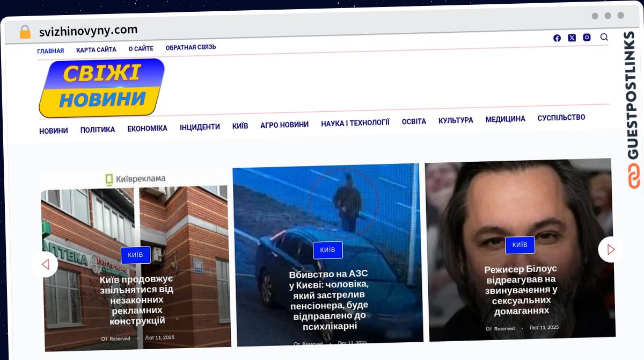This screenshot has width=644, height=360.
Task: Open the Instagram social icon
Action: [x=587, y=38]
